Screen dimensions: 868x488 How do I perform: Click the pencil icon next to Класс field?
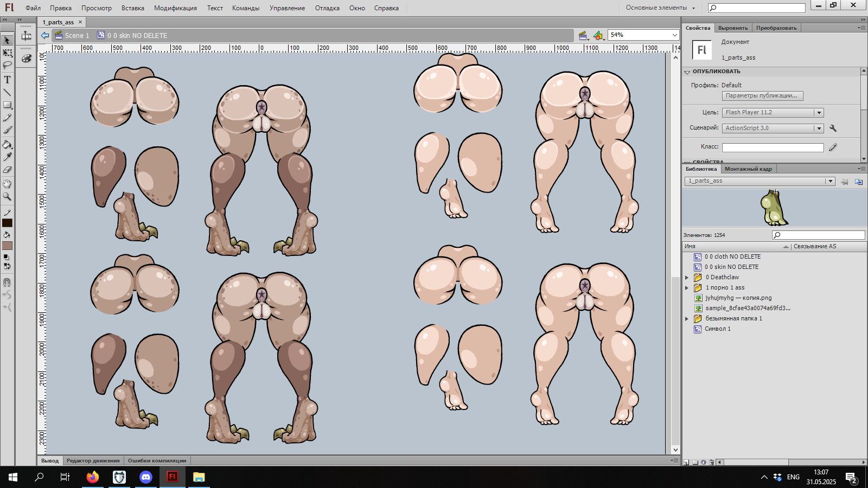tap(833, 147)
